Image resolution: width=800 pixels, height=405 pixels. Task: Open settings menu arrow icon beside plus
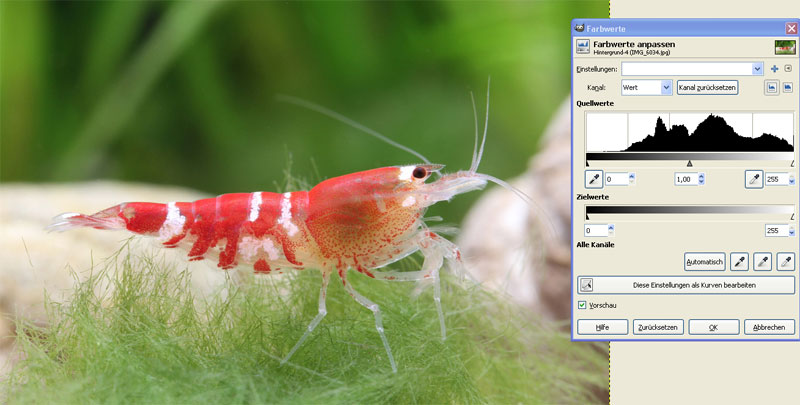(788, 69)
